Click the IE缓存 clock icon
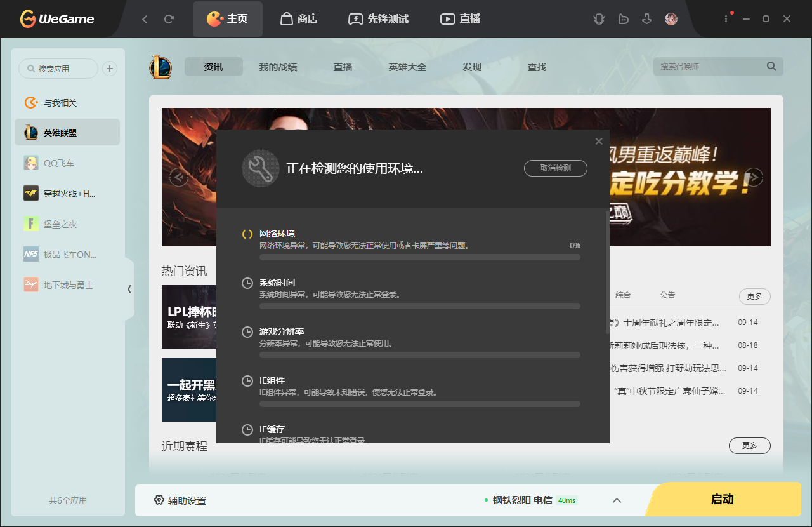This screenshot has width=812, height=527. tap(247, 429)
